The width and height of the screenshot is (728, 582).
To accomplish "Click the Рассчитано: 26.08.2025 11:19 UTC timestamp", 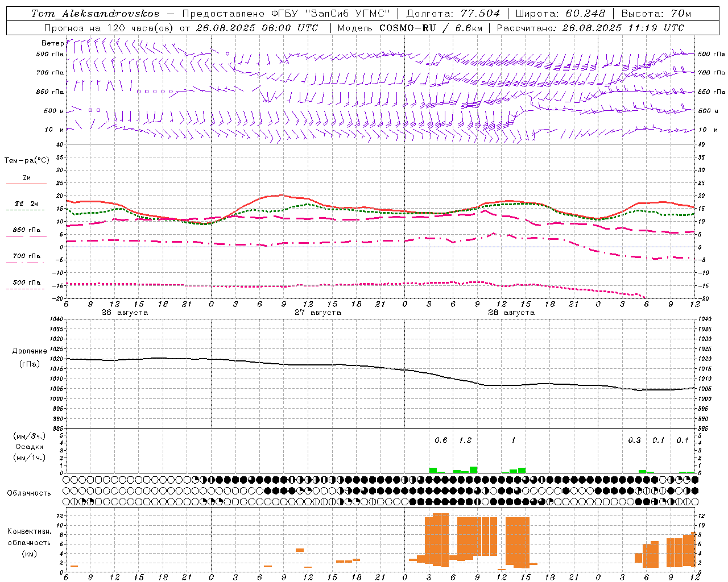I will tap(591, 28).
